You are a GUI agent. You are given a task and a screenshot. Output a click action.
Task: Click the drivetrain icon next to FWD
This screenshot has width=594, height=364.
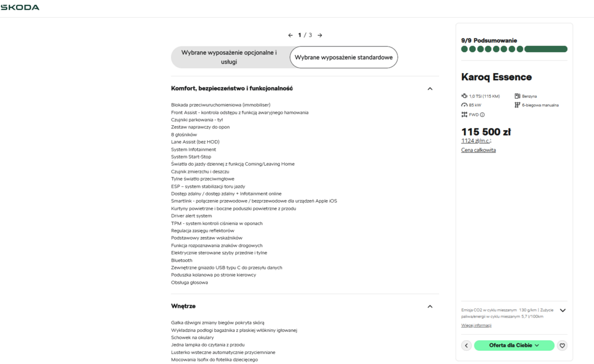[464, 114]
